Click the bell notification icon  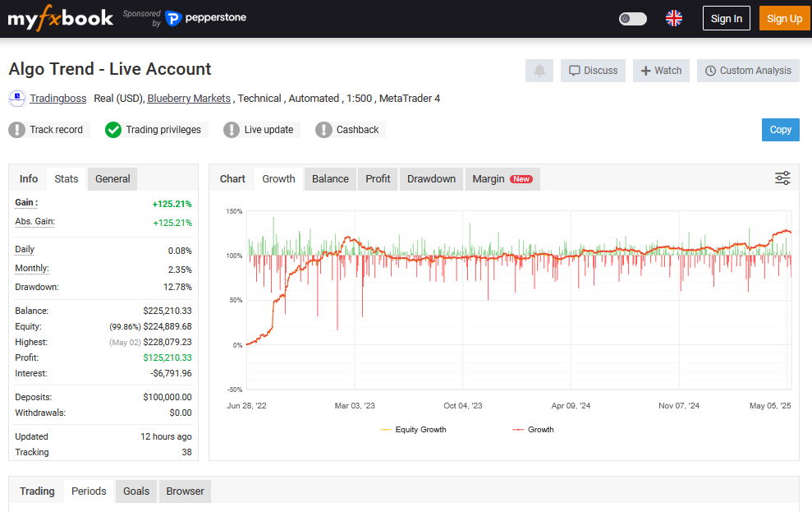pos(539,71)
